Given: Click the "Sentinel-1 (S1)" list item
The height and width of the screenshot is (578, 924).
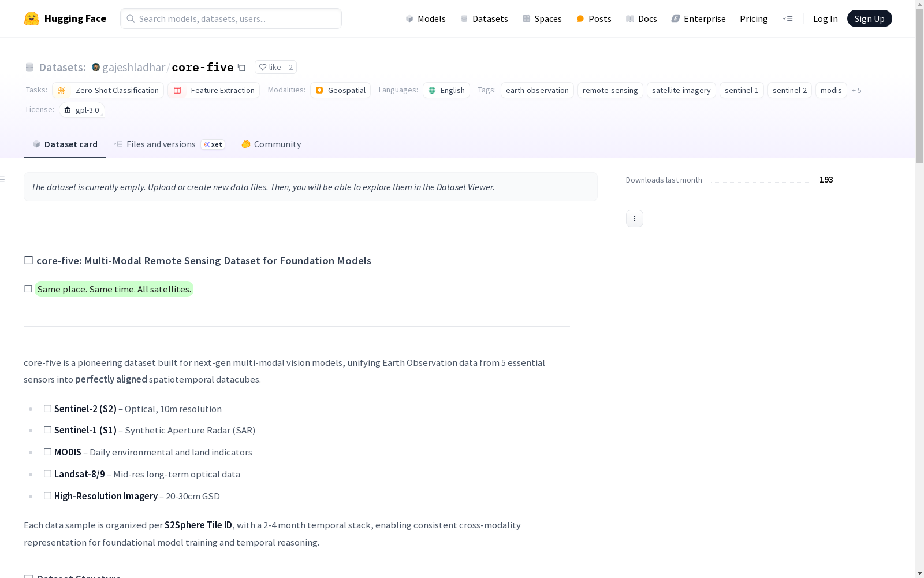Looking at the screenshot, I should point(149,430).
